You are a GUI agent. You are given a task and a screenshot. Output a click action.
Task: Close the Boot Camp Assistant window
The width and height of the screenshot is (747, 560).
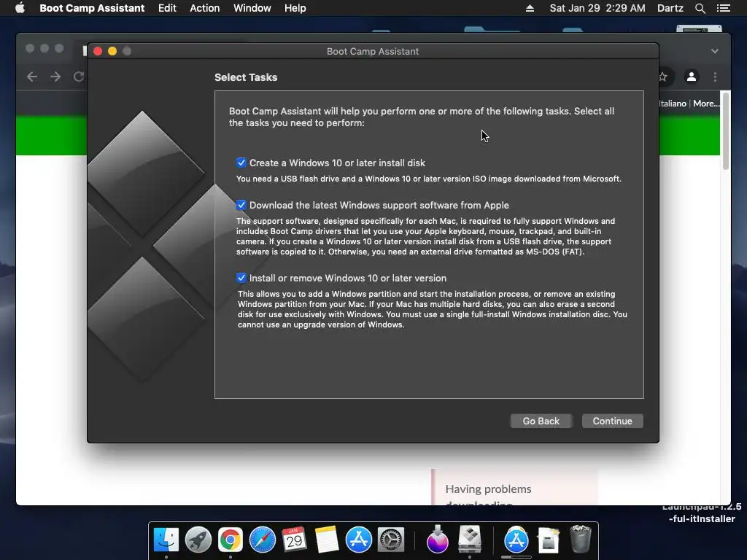coord(98,51)
